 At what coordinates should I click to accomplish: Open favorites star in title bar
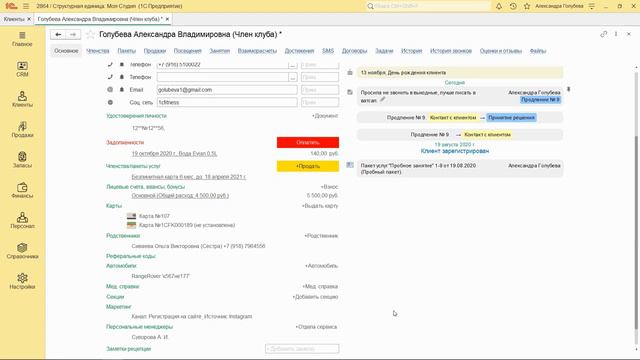[x=527, y=6]
